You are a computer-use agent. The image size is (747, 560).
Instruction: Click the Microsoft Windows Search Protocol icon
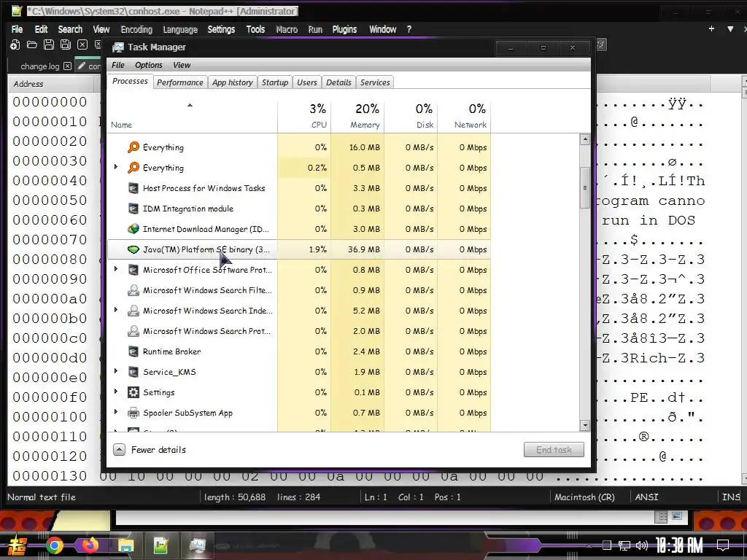(133, 331)
